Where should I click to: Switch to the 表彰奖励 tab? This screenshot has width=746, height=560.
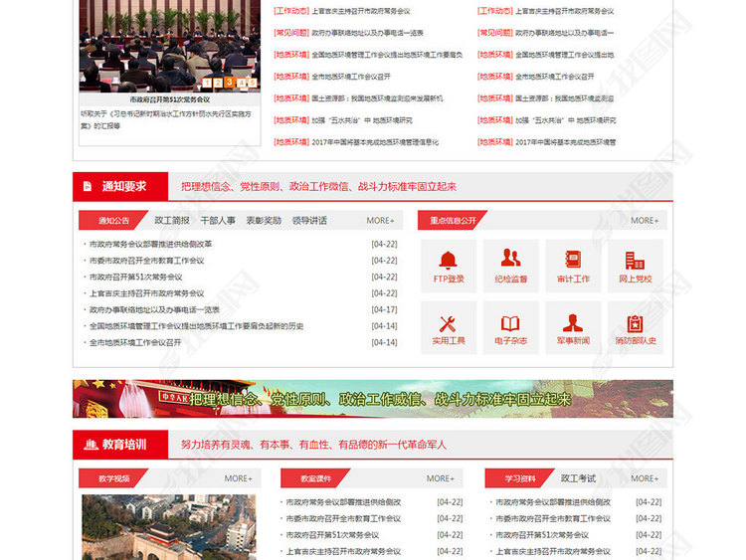pyautogui.click(x=264, y=220)
